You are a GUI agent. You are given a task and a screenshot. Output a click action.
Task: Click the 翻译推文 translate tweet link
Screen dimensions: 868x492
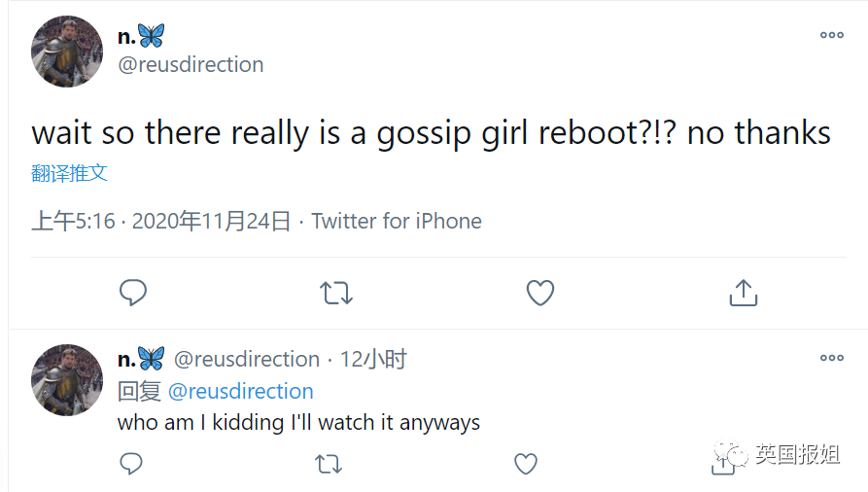coord(69,174)
